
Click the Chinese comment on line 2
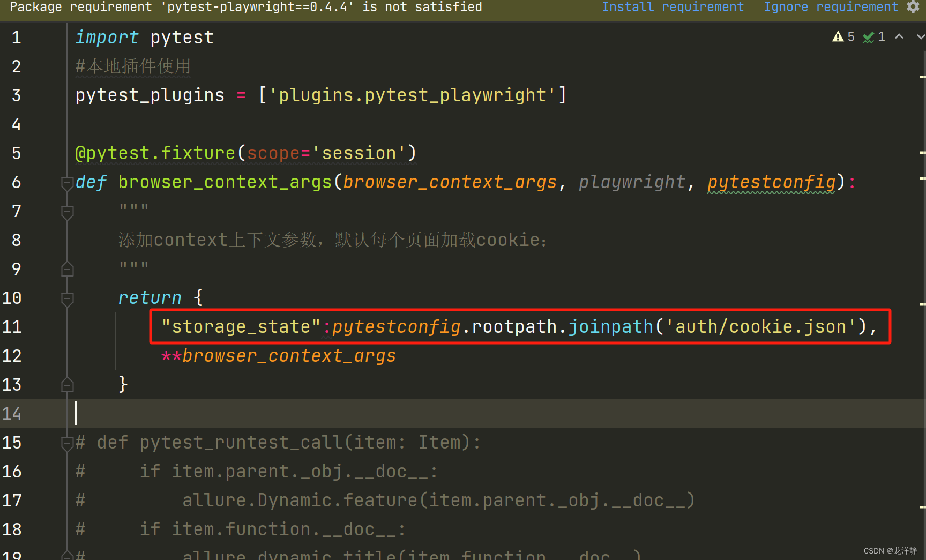[x=133, y=66]
